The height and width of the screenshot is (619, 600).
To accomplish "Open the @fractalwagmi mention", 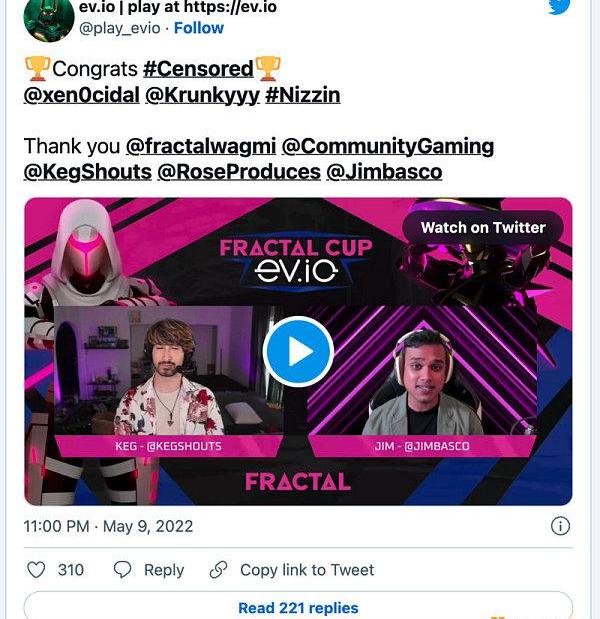I will point(201,146).
